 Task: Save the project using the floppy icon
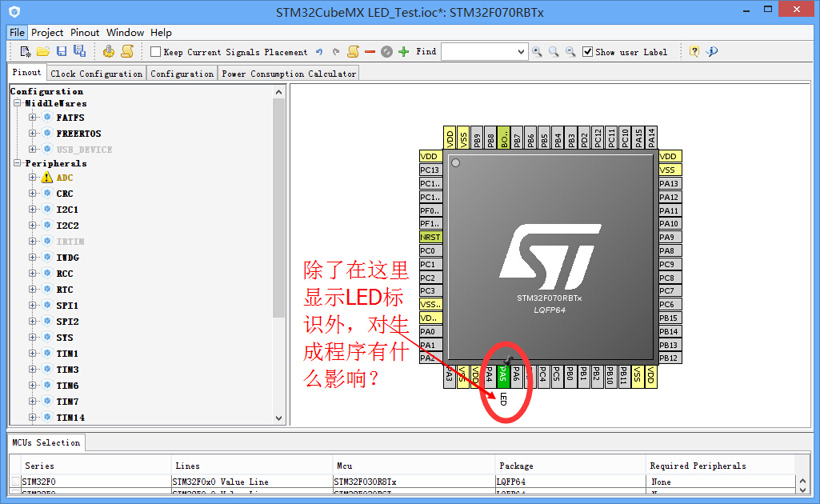point(62,51)
